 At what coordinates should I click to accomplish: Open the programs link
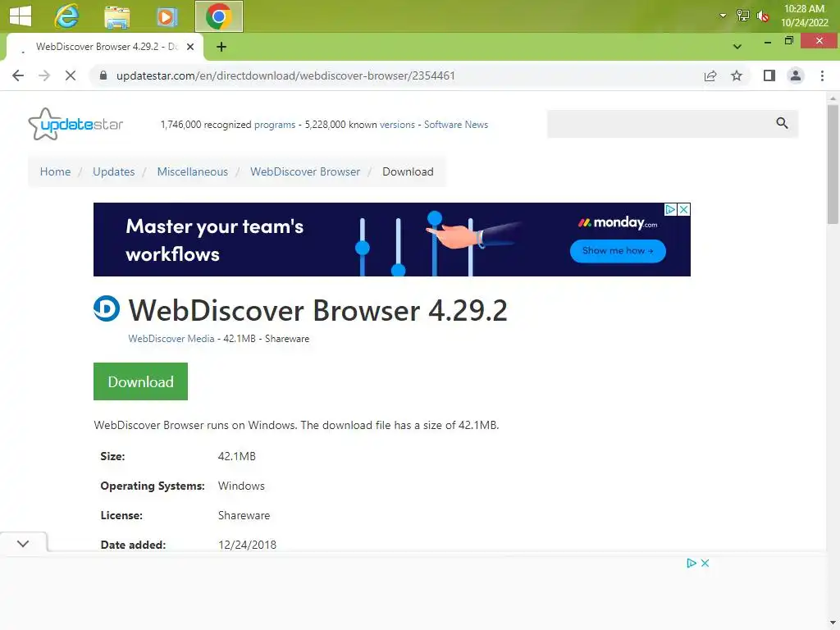(274, 125)
